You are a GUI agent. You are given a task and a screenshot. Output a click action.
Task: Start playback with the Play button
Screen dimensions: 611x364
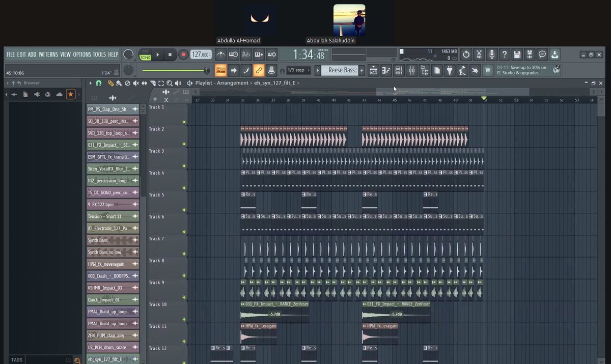(x=158, y=54)
